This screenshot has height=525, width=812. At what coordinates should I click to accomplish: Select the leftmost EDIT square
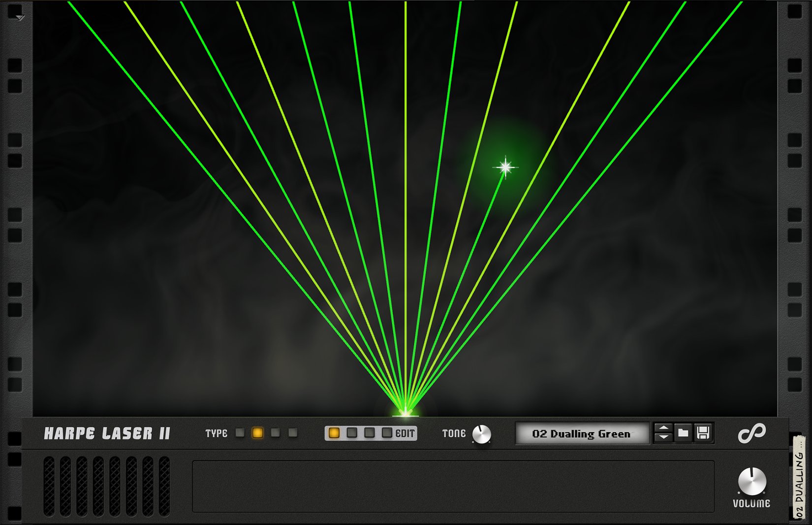[334, 432]
